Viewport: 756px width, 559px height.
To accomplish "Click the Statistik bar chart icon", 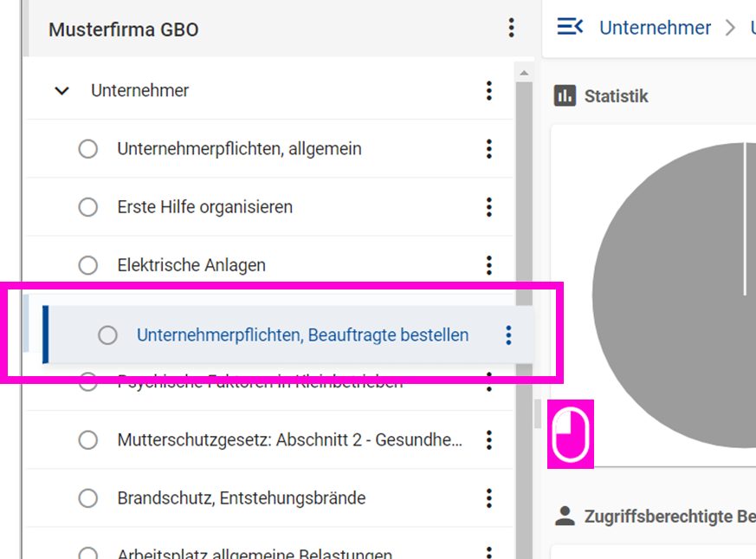I will (565, 95).
